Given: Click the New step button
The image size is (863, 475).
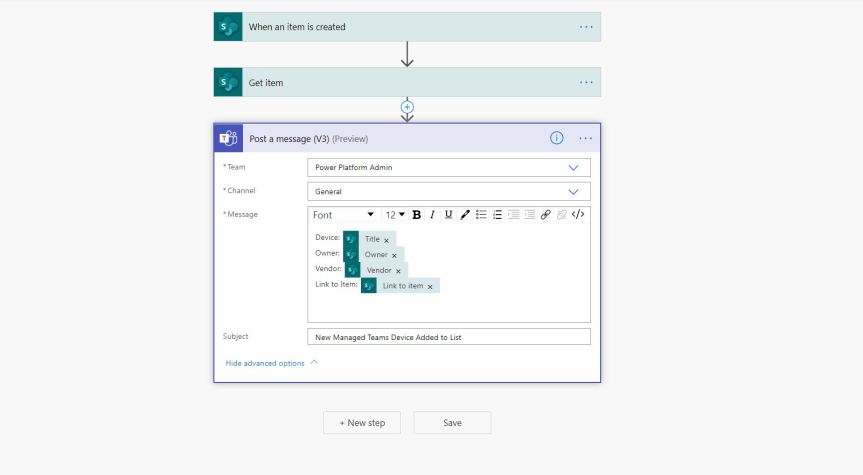Looking at the screenshot, I should [x=362, y=423].
